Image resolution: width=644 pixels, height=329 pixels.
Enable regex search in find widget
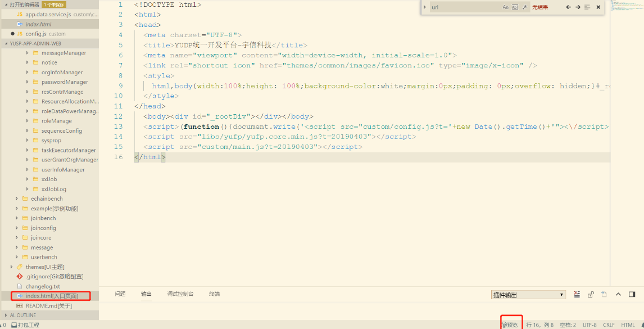point(524,7)
